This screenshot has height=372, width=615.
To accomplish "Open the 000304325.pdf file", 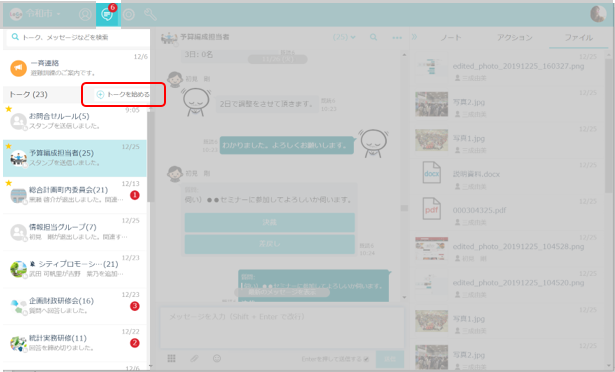I will coord(479,210).
